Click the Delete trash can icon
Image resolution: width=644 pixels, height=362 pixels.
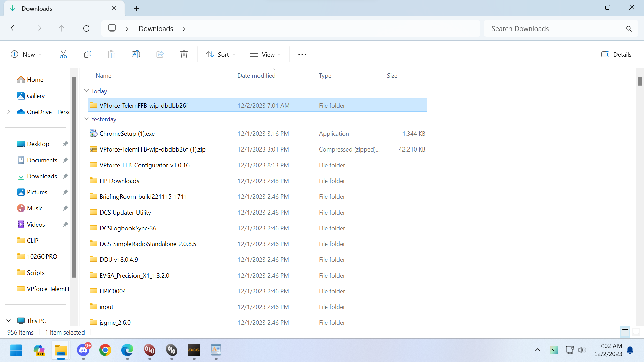[x=184, y=54]
